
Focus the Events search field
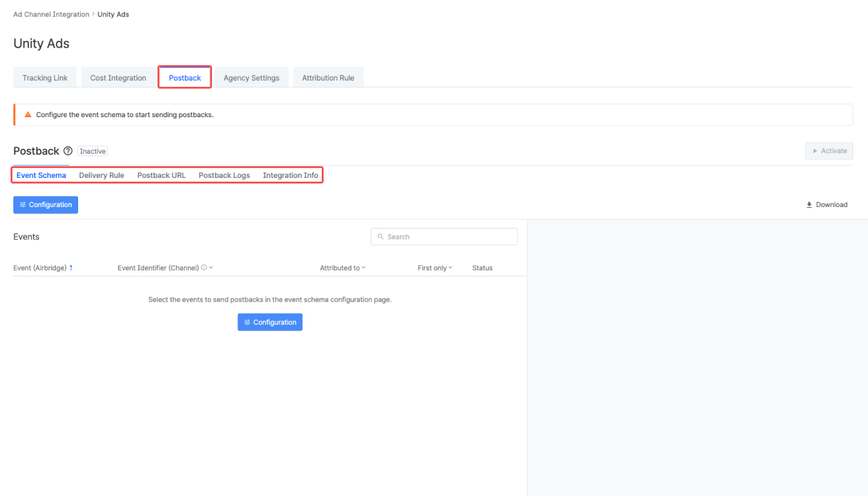(x=444, y=237)
